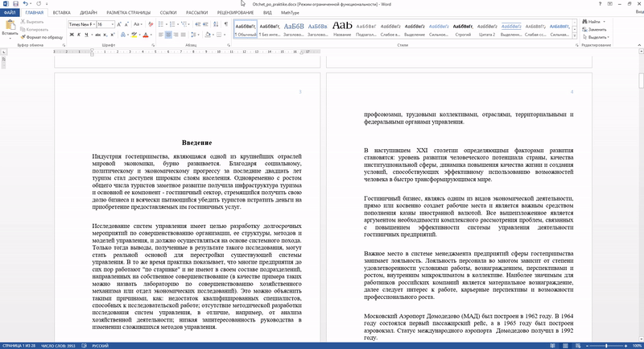Collapse the ribbon with the bottom-right arrow
Screen dimensions: 644x349
(639, 45)
